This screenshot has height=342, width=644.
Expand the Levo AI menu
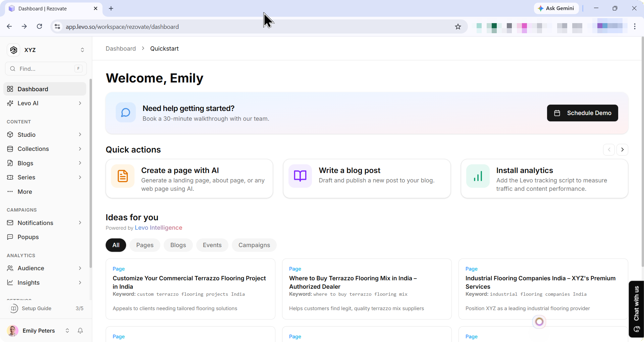tap(80, 103)
